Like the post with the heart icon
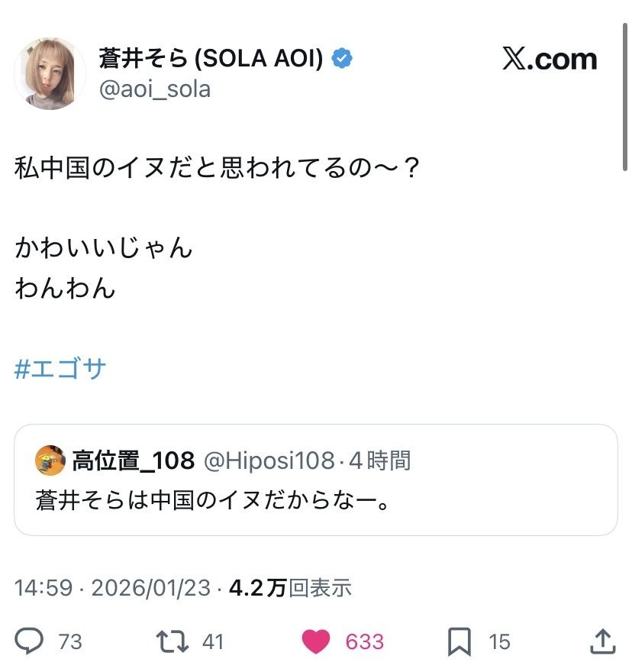 316,641
